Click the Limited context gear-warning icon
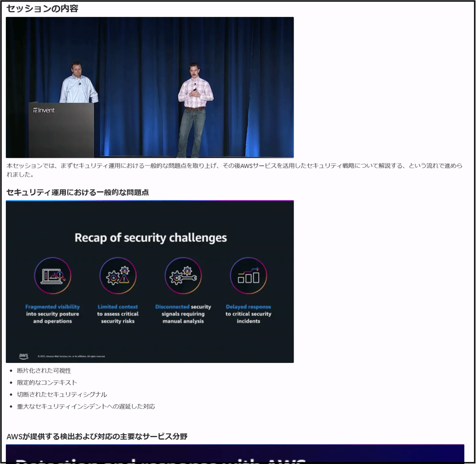Screen dimensions: 476x464 [118, 275]
